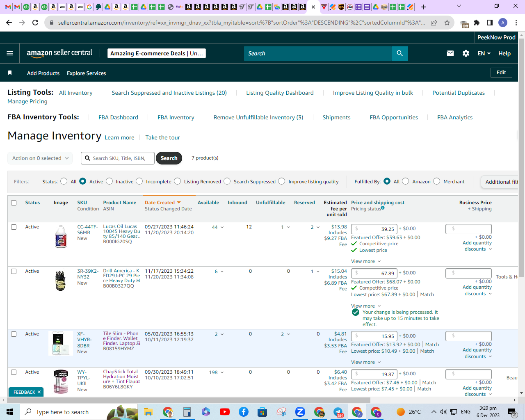Select Fulfilled By Merchant radio button
This screenshot has width=525, height=420.
(x=437, y=181)
